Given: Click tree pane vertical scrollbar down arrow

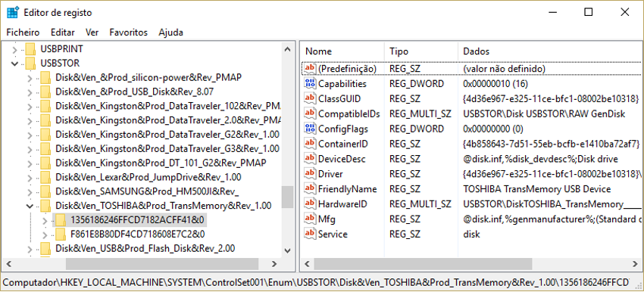Looking at the screenshot, I should click(287, 250).
